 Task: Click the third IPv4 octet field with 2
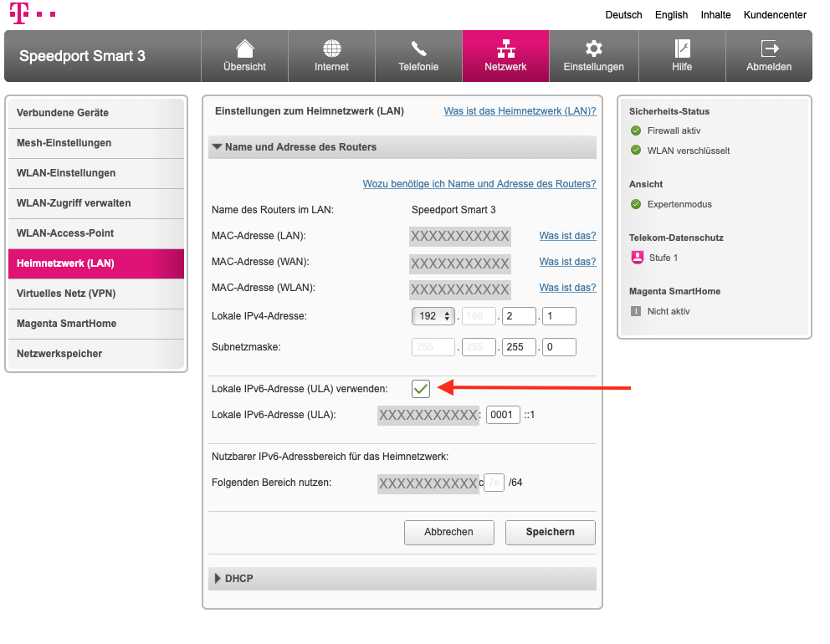point(520,316)
